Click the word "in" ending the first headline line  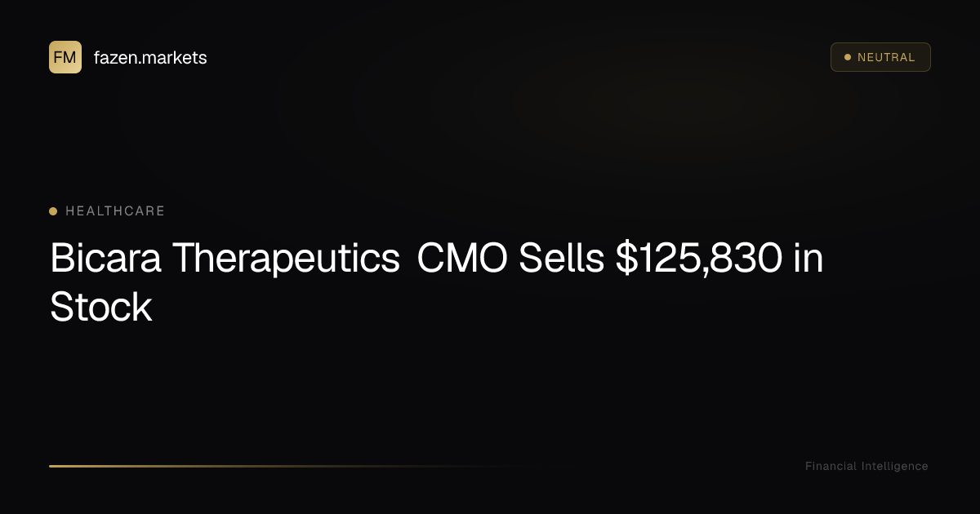(x=808, y=259)
